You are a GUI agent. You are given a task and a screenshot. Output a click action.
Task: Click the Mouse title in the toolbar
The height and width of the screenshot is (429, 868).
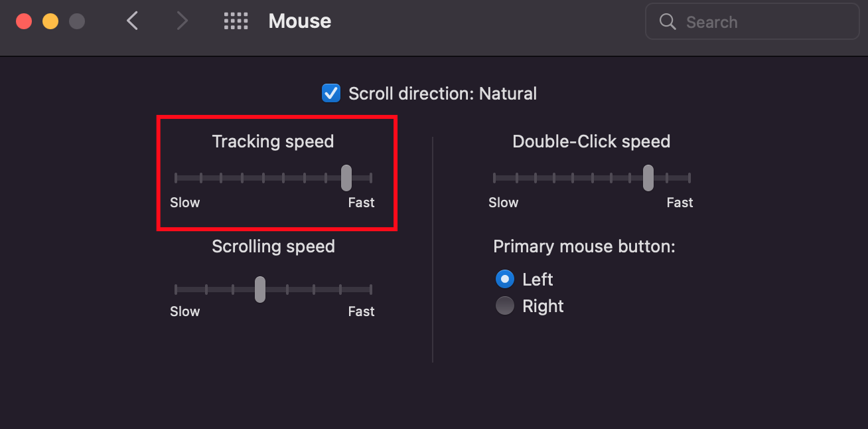299,21
